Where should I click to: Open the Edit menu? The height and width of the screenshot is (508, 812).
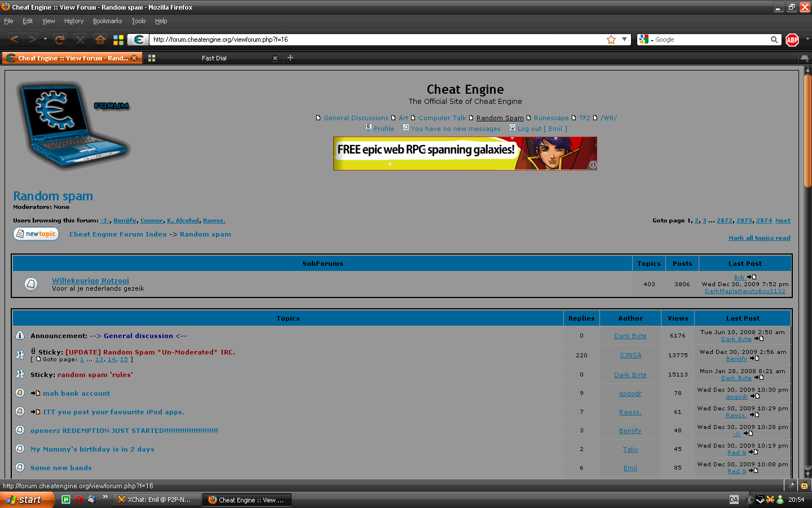[28, 21]
